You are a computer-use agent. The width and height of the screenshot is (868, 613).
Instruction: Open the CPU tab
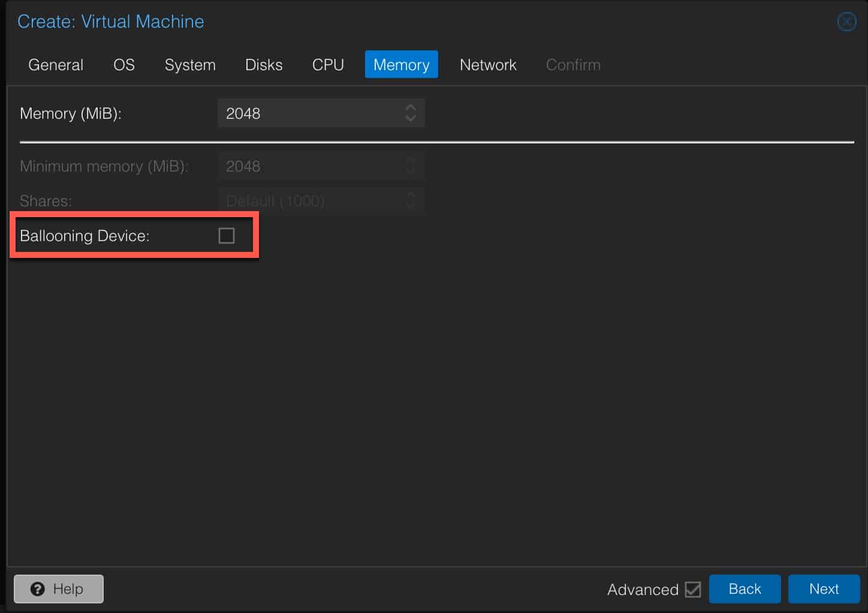click(328, 65)
